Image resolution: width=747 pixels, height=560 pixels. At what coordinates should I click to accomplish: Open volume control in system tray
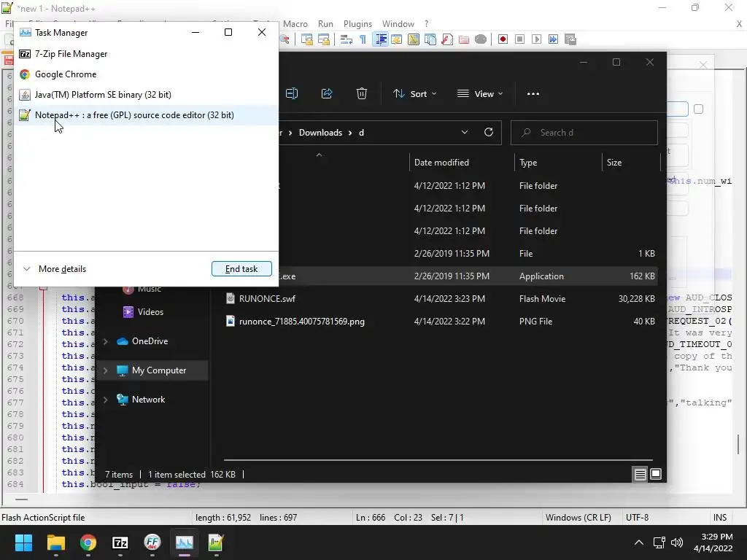pyautogui.click(x=676, y=542)
